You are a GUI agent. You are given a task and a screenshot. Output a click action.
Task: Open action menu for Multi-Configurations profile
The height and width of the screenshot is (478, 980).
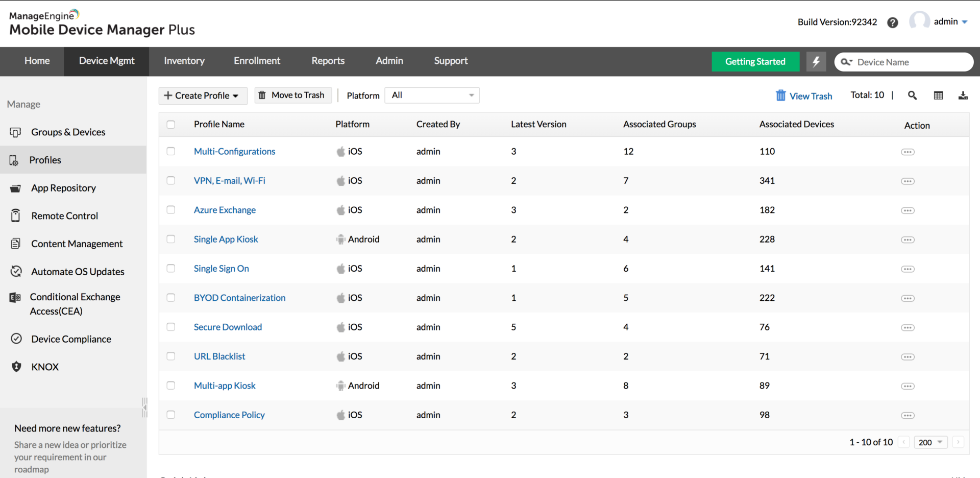point(908,152)
